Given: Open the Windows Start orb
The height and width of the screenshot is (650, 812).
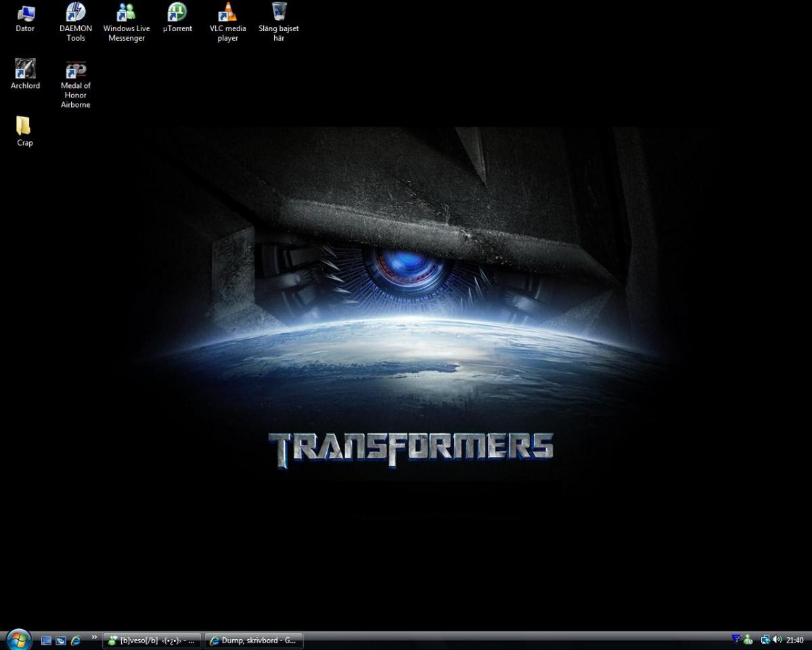Looking at the screenshot, I should (19, 639).
